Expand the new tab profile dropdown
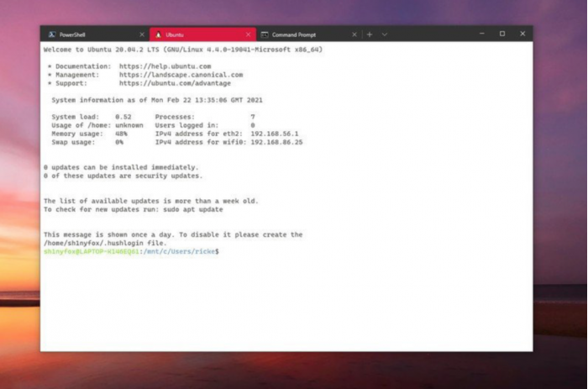588x389 pixels. [385, 34]
